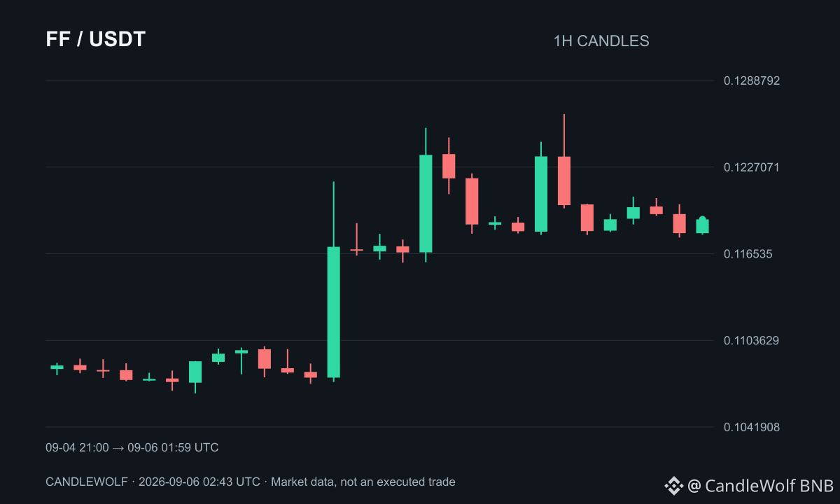Click the 0.1227071 price axis label
Image resolution: width=840 pixels, height=504 pixels.
[752, 167]
